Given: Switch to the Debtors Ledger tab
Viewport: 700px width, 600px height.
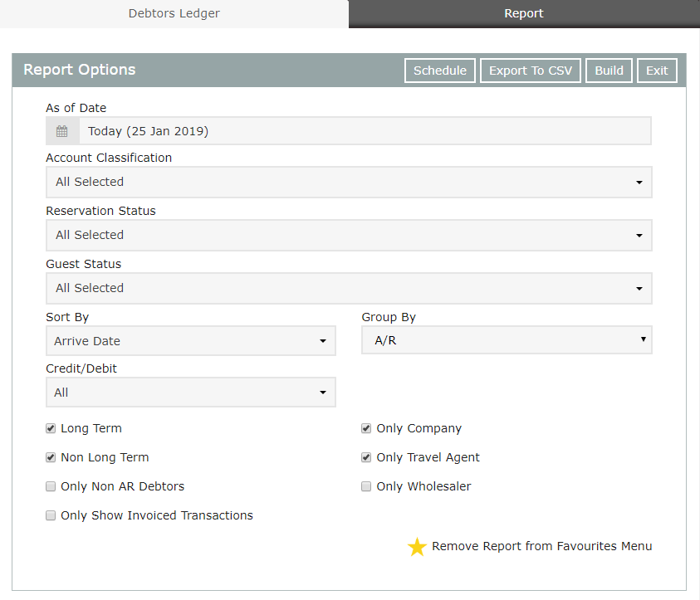Looking at the screenshot, I should coord(174,13).
